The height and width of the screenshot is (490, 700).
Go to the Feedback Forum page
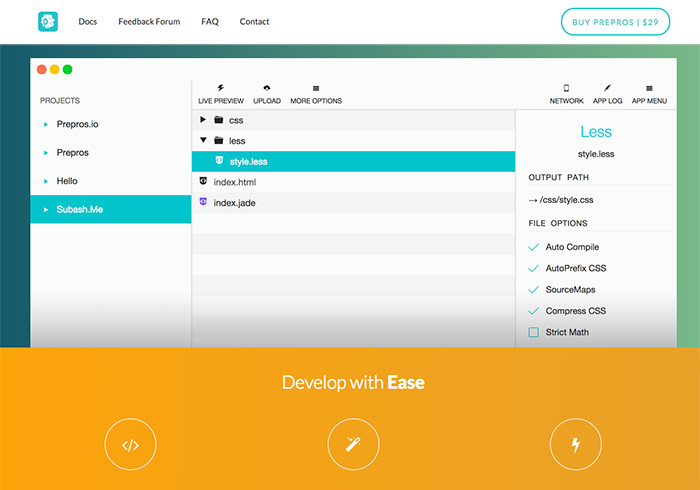tap(149, 21)
